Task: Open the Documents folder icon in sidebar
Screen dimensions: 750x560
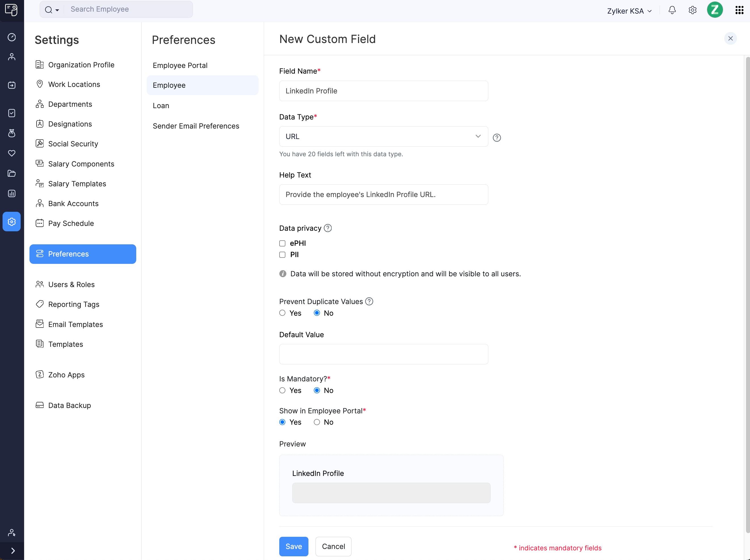Action: 12,173
